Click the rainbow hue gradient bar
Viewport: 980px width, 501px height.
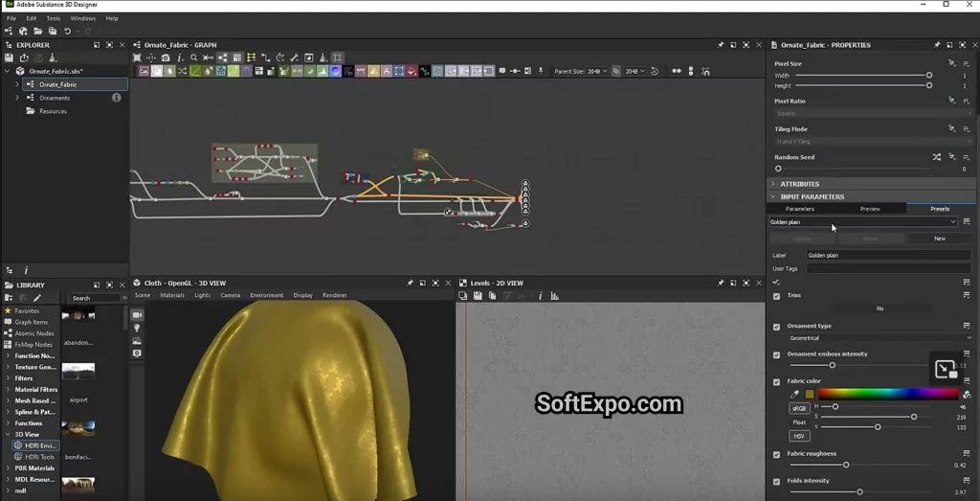coord(888,394)
